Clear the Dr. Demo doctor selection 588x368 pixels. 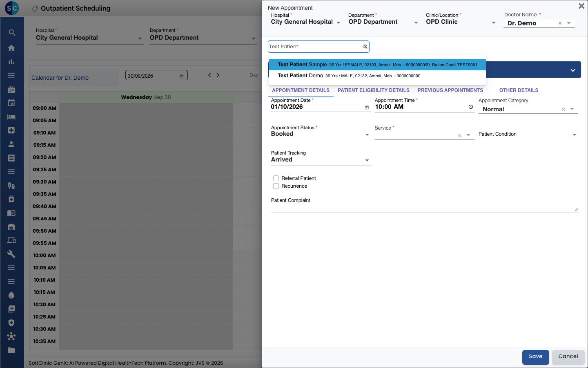[560, 23]
